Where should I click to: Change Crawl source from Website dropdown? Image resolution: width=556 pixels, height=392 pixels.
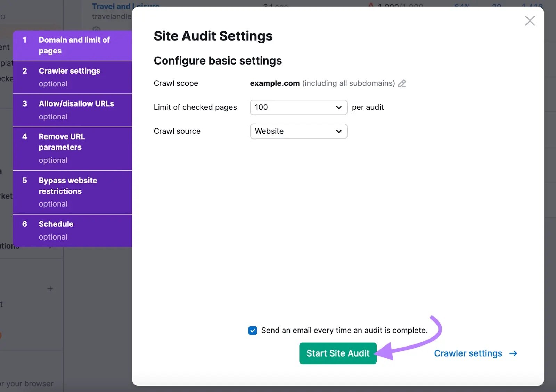tap(298, 131)
